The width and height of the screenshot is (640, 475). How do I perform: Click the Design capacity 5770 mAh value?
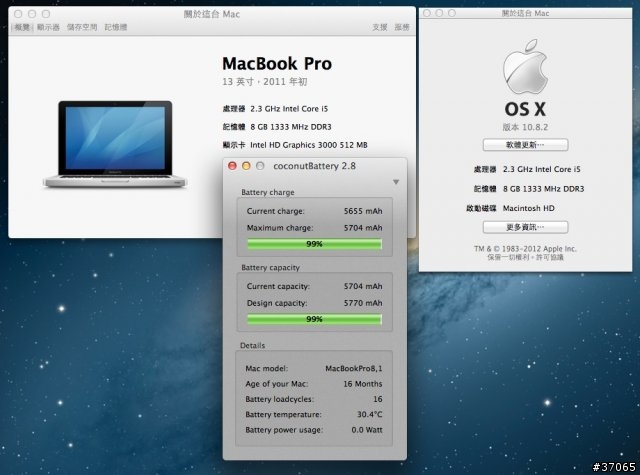(x=363, y=303)
